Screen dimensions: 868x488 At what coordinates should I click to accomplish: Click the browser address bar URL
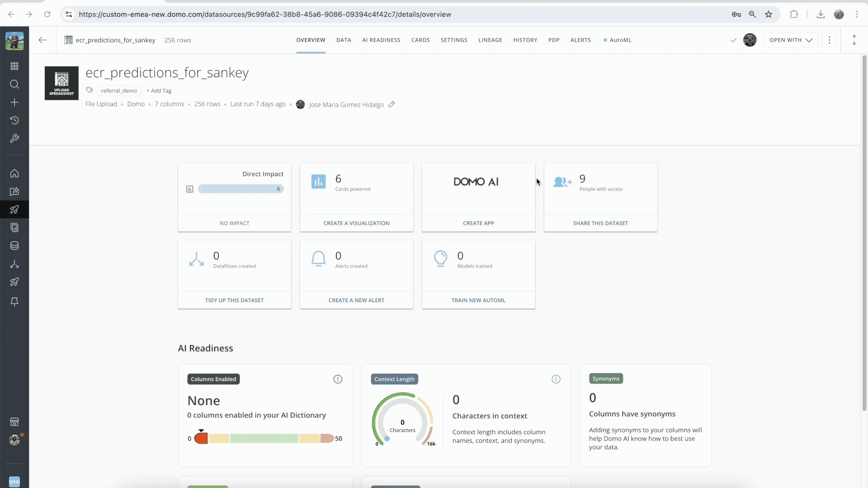264,14
